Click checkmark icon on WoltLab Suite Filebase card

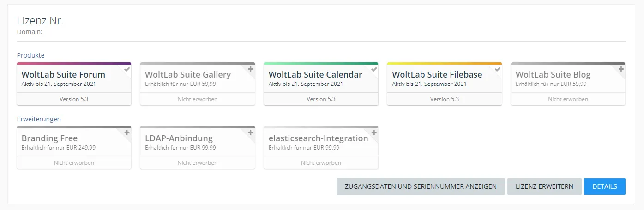click(x=498, y=69)
